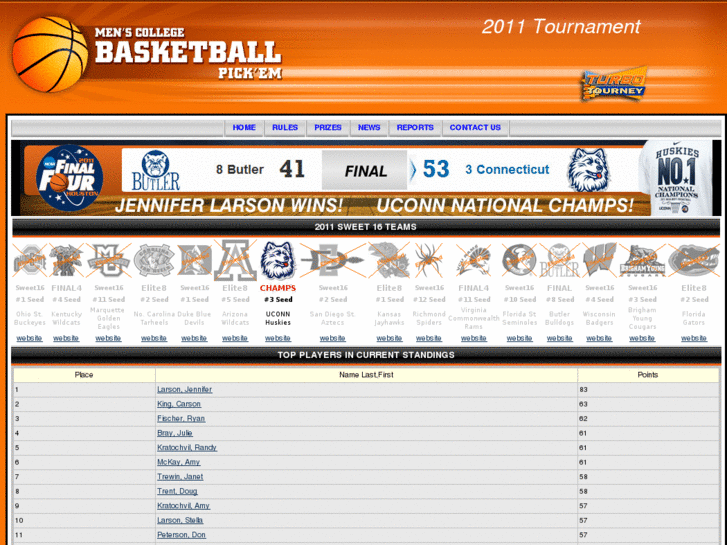Open Florida Gators website link
The image size is (727, 545).
click(694, 338)
